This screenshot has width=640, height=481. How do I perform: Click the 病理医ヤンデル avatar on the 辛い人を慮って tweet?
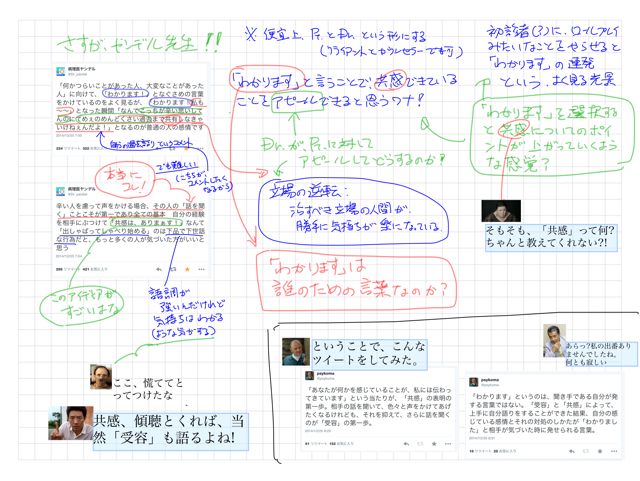pos(60,192)
